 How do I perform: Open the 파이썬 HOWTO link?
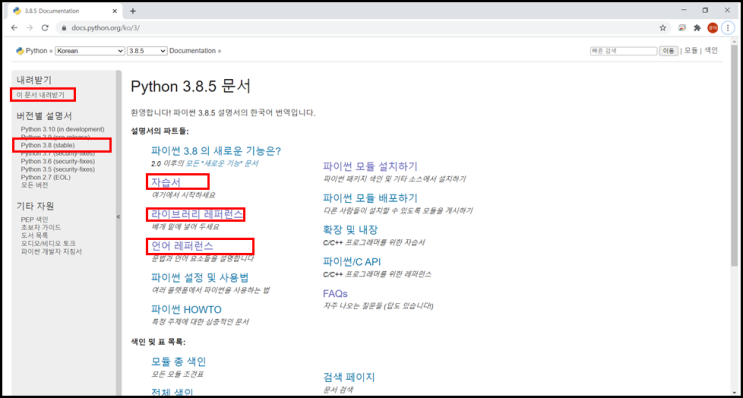(186, 310)
